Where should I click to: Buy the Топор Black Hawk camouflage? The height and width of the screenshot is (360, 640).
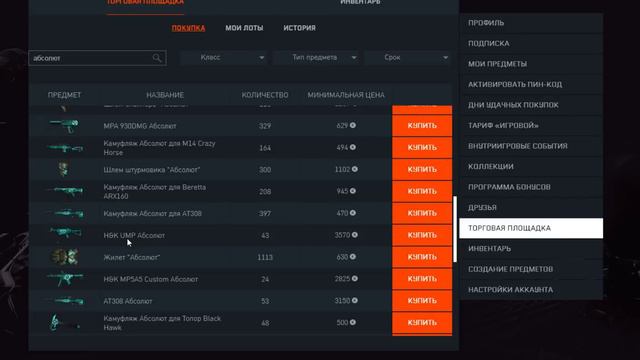click(x=422, y=322)
